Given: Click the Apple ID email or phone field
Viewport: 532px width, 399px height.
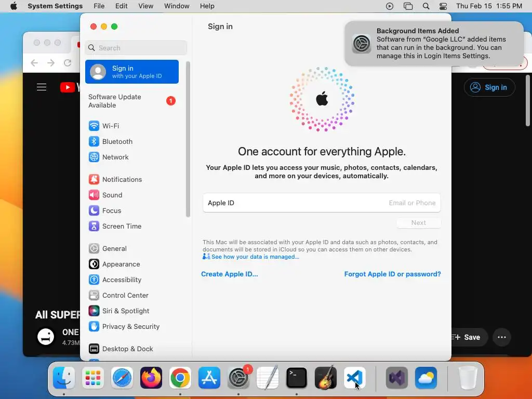Looking at the screenshot, I should click(x=322, y=203).
